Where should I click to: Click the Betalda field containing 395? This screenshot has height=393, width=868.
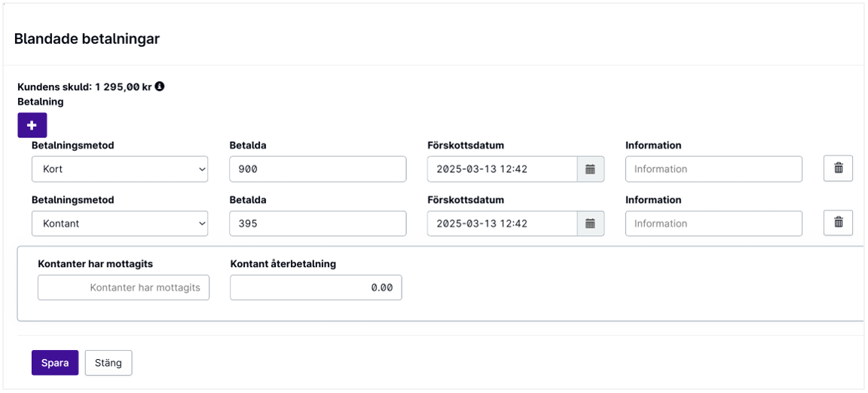pos(318,223)
